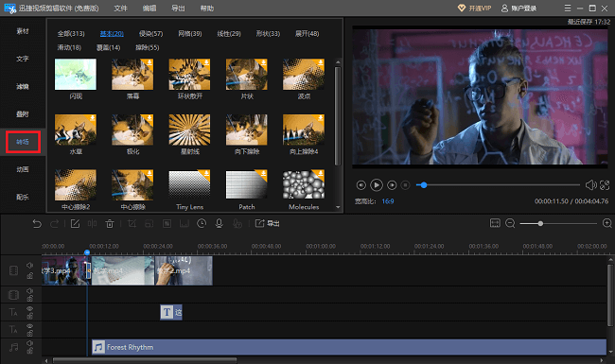The height and width of the screenshot is (364, 615).
Task: Delete the selected clip with trash icon
Action: pyautogui.click(x=110, y=224)
